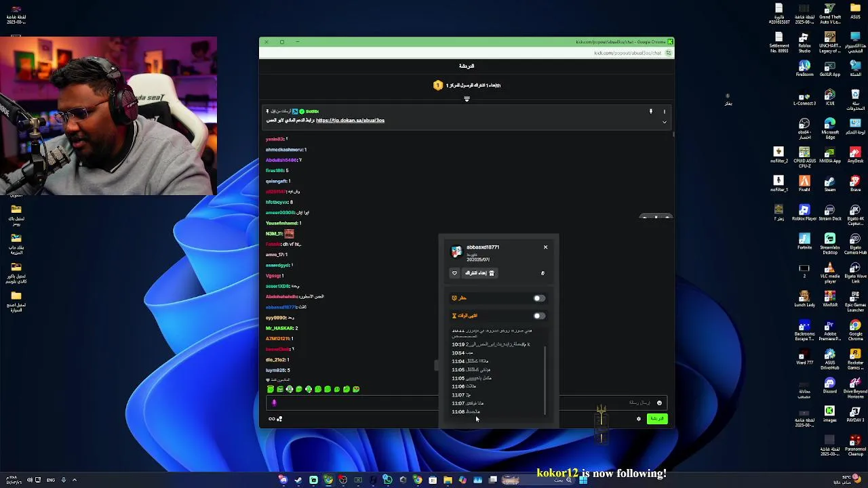
Task: Open Stream Deck desktop shortcut
Action: pos(830,213)
